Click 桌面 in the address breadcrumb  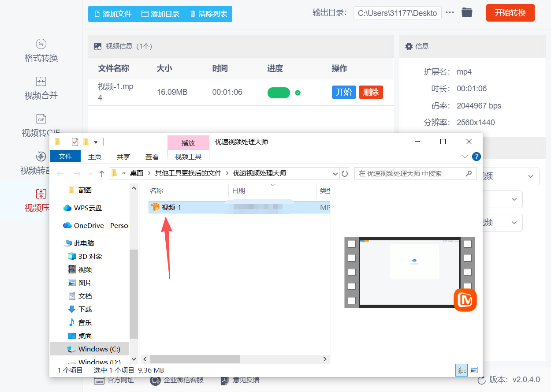(137, 173)
